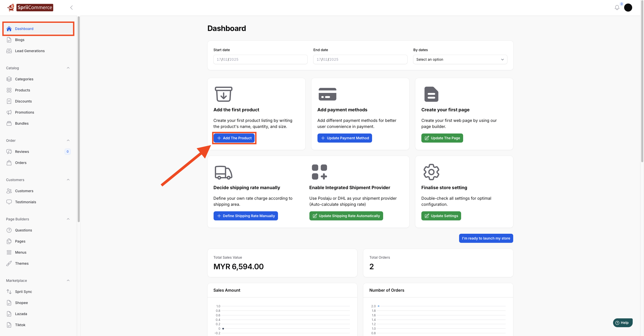Click the Themes paintbrush icon
This screenshot has width=644, height=336.
9,263
